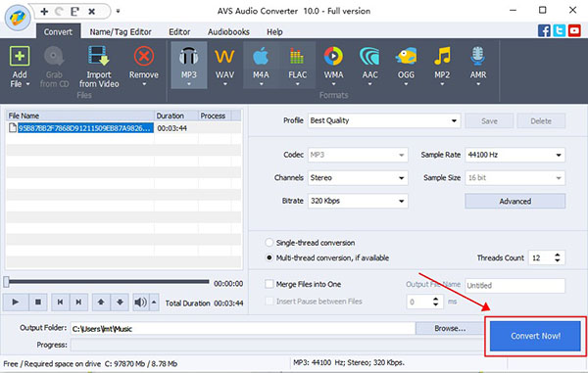Screen dimensions: 588x373
Task: Select the WMA format icon
Action: coord(333,56)
